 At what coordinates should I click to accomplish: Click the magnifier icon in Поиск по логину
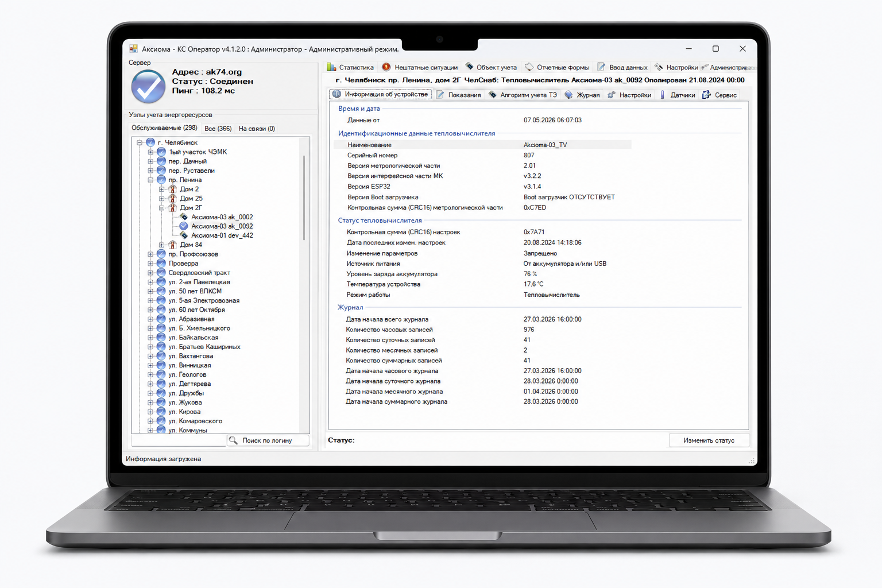233,440
